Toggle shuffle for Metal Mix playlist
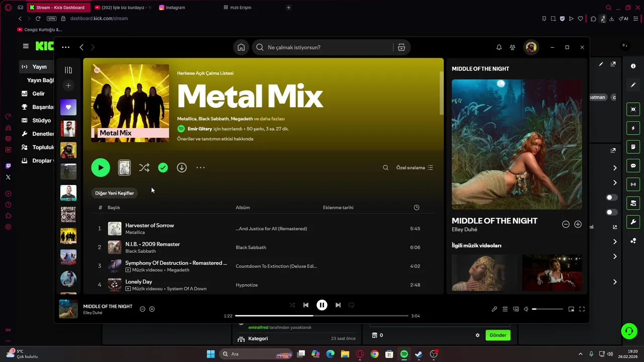The height and width of the screenshot is (362, 644). [144, 167]
